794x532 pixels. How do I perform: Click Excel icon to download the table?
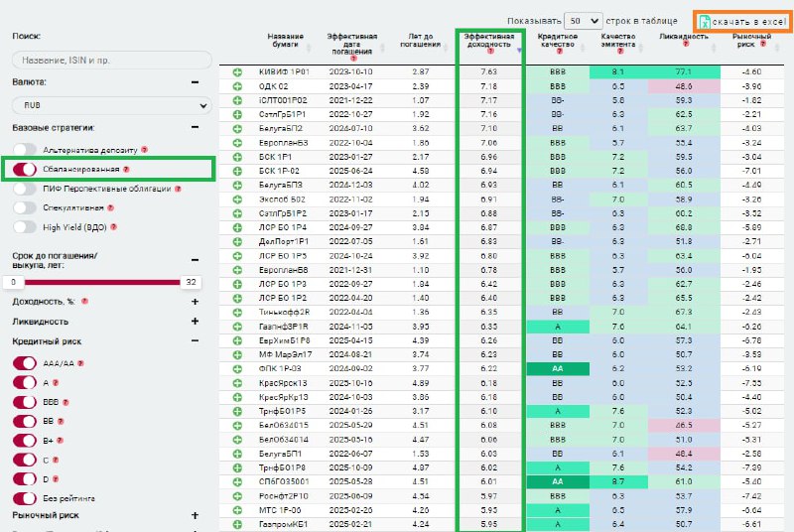(x=704, y=22)
